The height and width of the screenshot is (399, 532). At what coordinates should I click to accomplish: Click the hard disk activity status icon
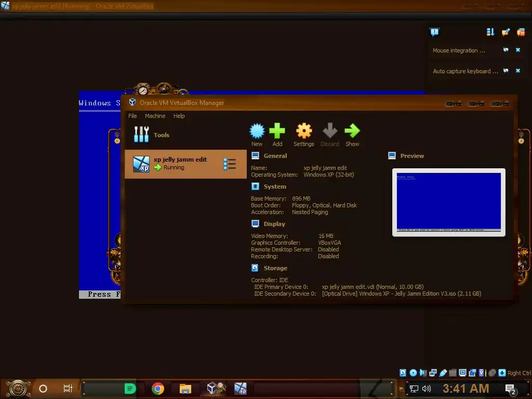click(403, 373)
